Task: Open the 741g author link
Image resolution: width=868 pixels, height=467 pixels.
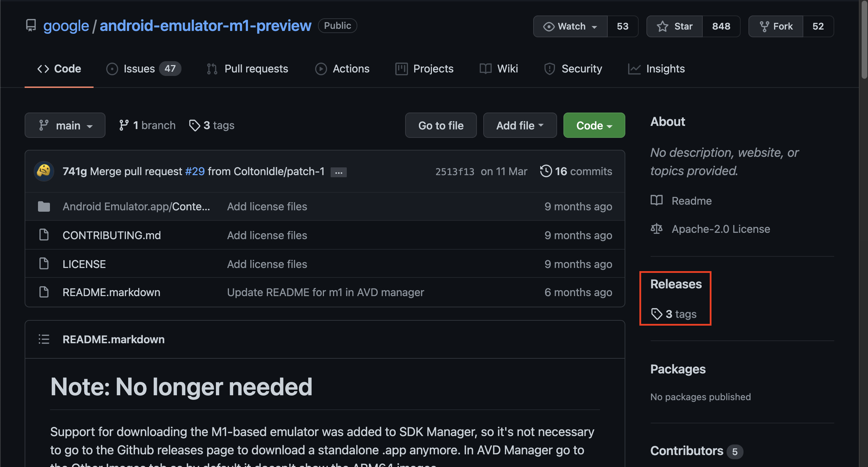Action: pyautogui.click(x=75, y=171)
